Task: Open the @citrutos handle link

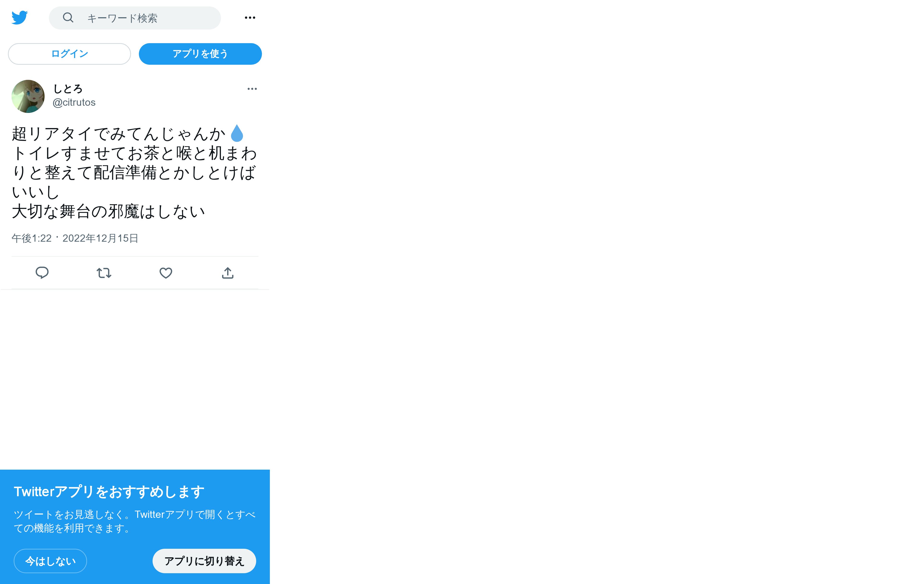Action: [74, 102]
